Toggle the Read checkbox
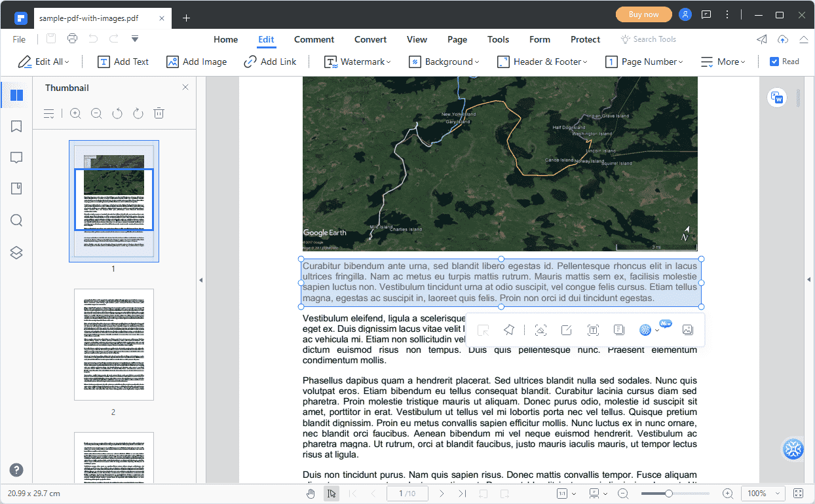 tap(774, 62)
